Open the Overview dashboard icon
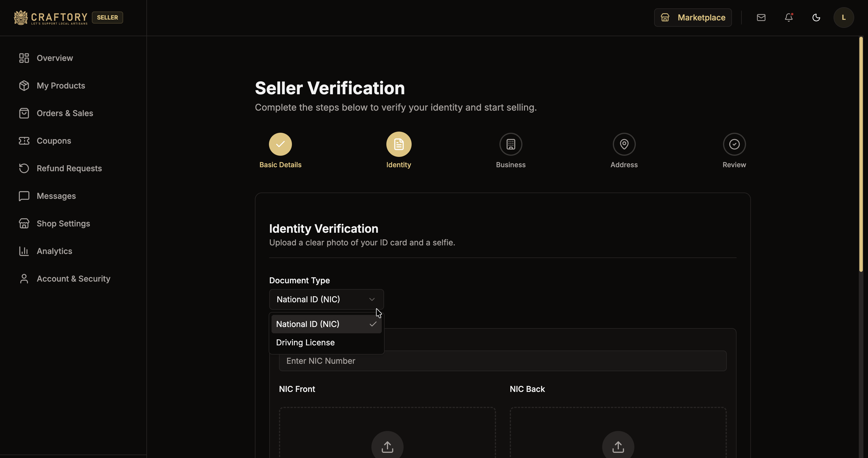This screenshot has height=458, width=868. 24,58
